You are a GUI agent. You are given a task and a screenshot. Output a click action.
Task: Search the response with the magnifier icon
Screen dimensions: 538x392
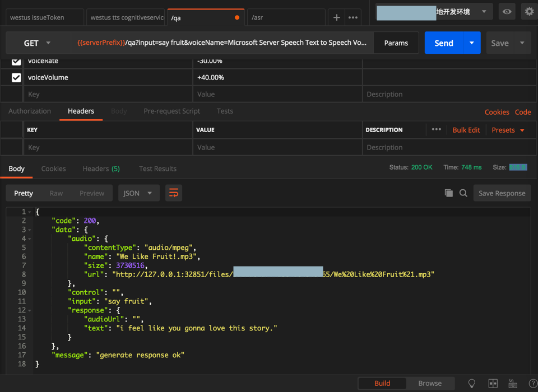[463, 193]
